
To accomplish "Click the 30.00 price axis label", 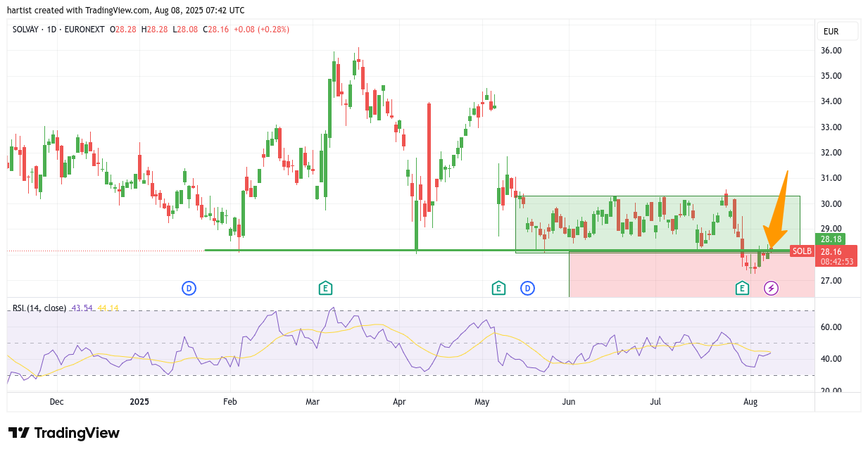I will [831, 204].
